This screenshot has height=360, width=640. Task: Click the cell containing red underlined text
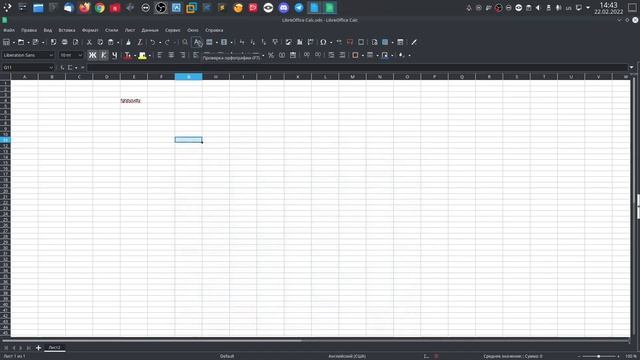coord(134,101)
